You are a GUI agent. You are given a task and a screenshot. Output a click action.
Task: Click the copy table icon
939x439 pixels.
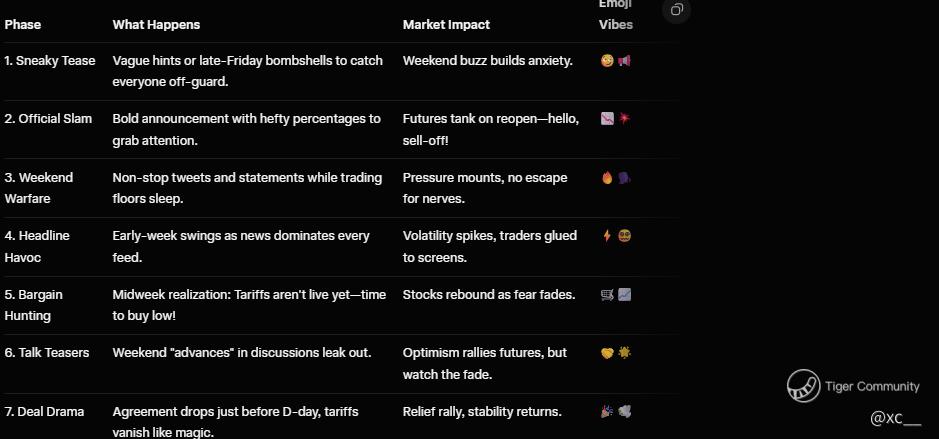click(x=677, y=10)
